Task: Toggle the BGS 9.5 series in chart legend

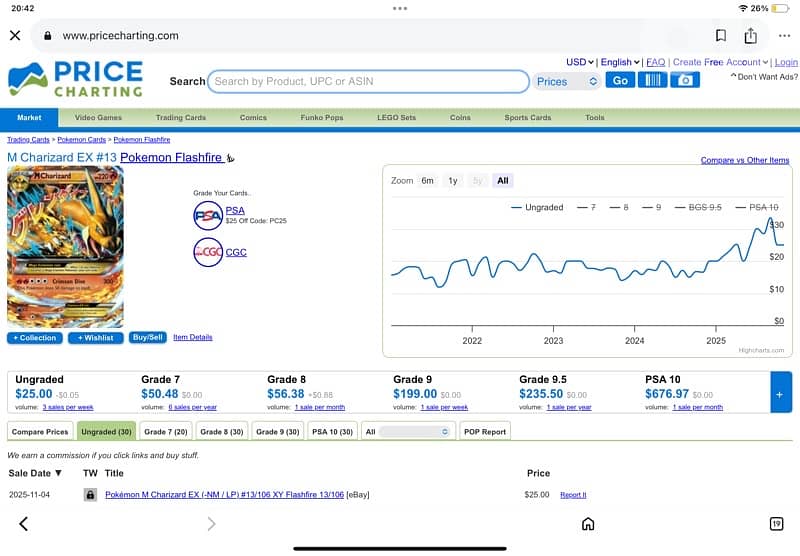Action: tap(704, 207)
